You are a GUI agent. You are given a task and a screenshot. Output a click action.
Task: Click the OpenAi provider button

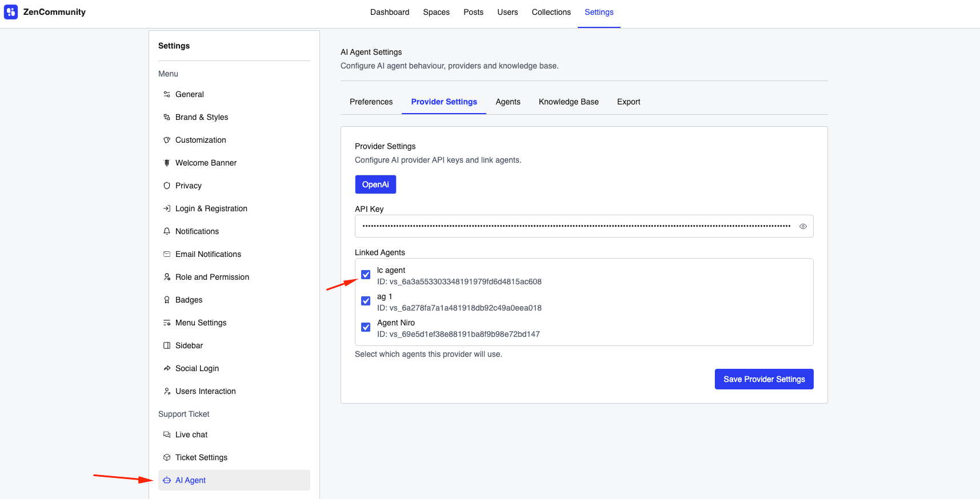click(375, 184)
